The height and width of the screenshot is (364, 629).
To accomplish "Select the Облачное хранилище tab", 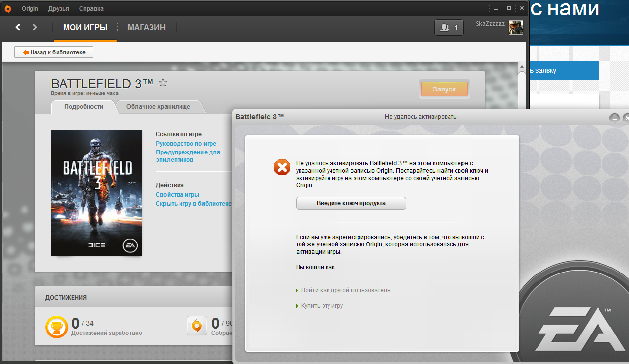I will pos(158,107).
